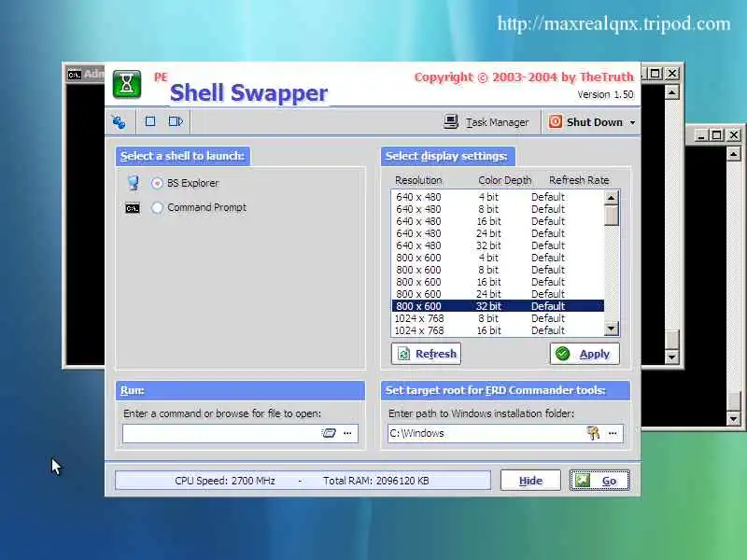
Task: Select 640 x 480 4 bit row
Action: click(x=498, y=197)
